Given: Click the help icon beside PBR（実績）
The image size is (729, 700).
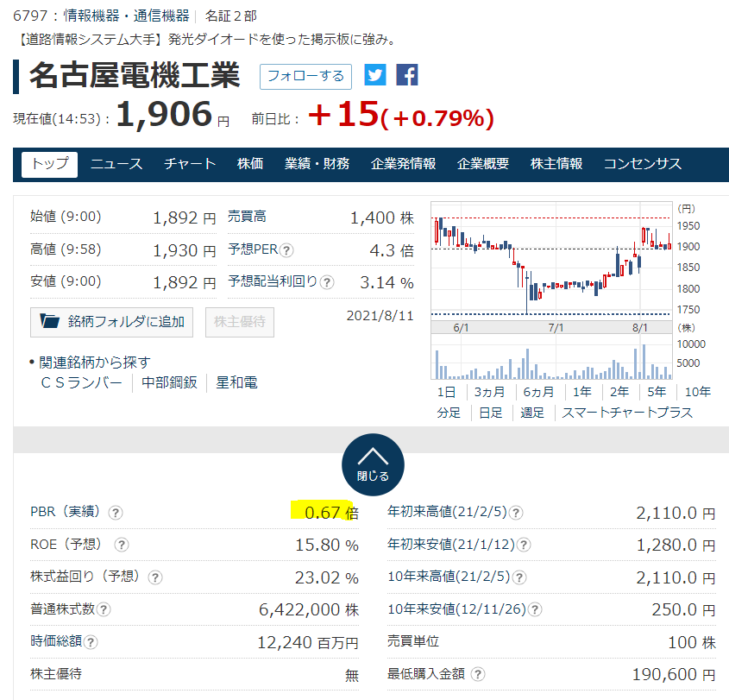Looking at the screenshot, I should click(x=116, y=513).
